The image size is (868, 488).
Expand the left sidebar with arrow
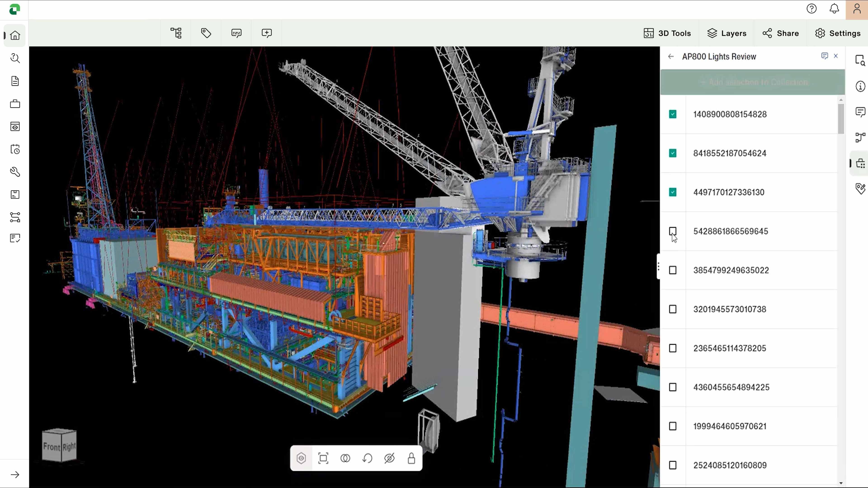15,474
